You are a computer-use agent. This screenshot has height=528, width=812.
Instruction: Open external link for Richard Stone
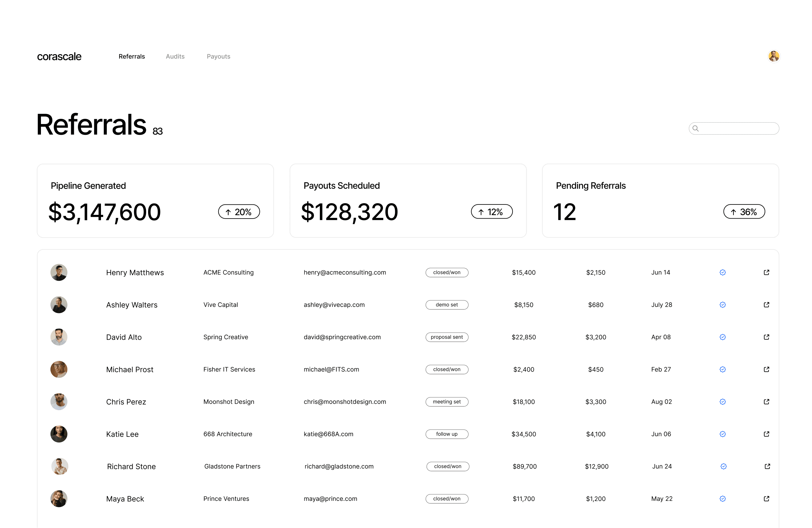(767, 466)
